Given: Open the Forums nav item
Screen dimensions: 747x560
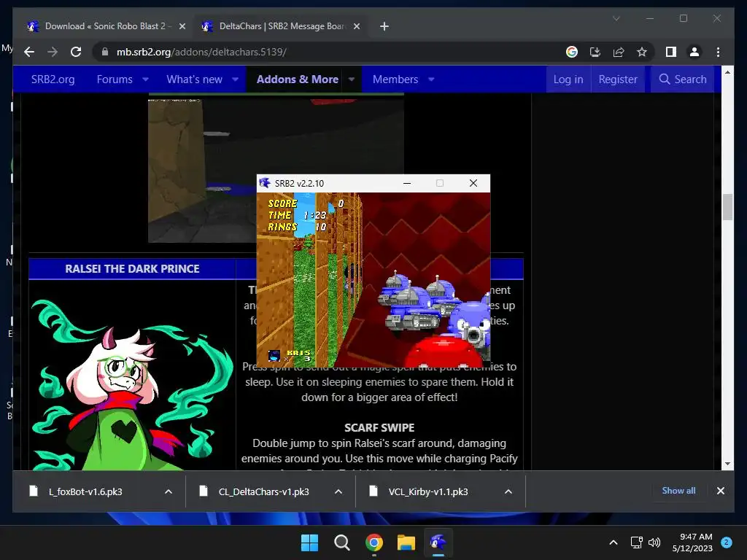Looking at the screenshot, I should [x=115, y=79].
